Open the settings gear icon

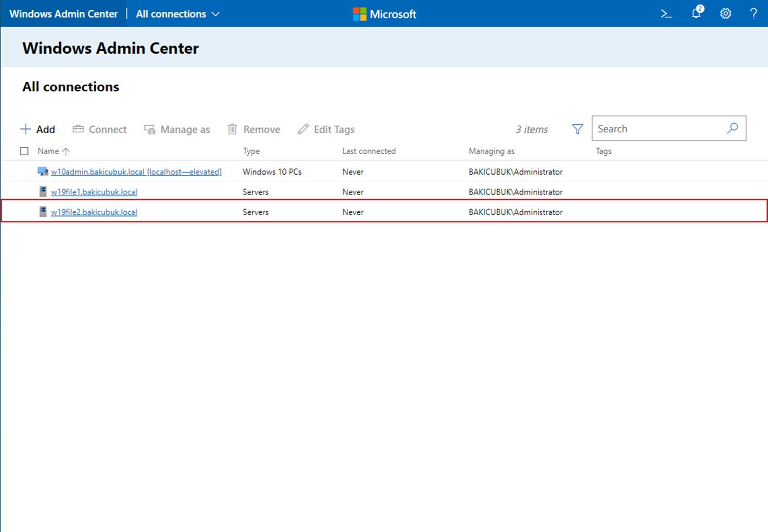726,14
